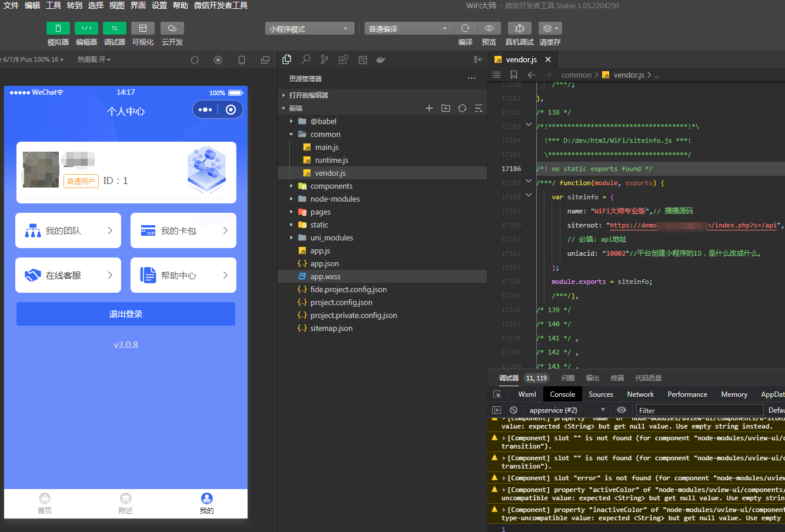The width and height of the screenshot is (785, 532).
Task: Expand the pages folder
Action: point(382,212)
